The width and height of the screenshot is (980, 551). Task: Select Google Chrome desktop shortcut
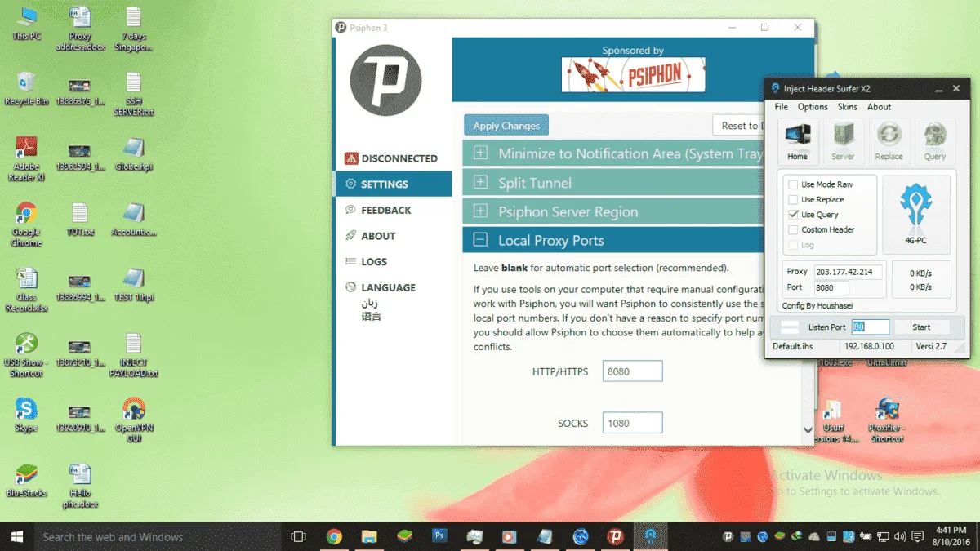(26, 224)
